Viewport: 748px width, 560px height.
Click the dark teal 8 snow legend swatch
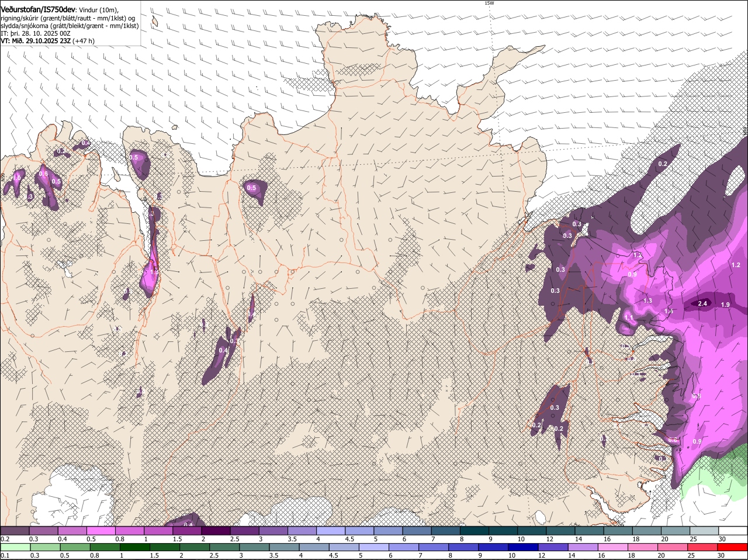[475, 531]
